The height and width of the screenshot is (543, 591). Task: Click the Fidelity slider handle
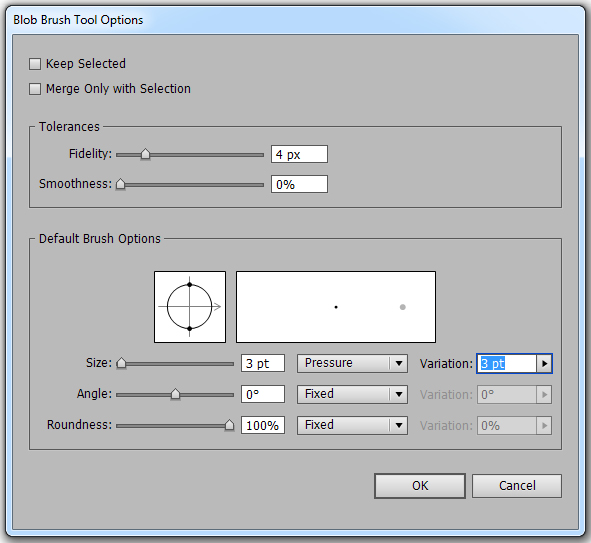pyautogui.click(x=145, y=154)
